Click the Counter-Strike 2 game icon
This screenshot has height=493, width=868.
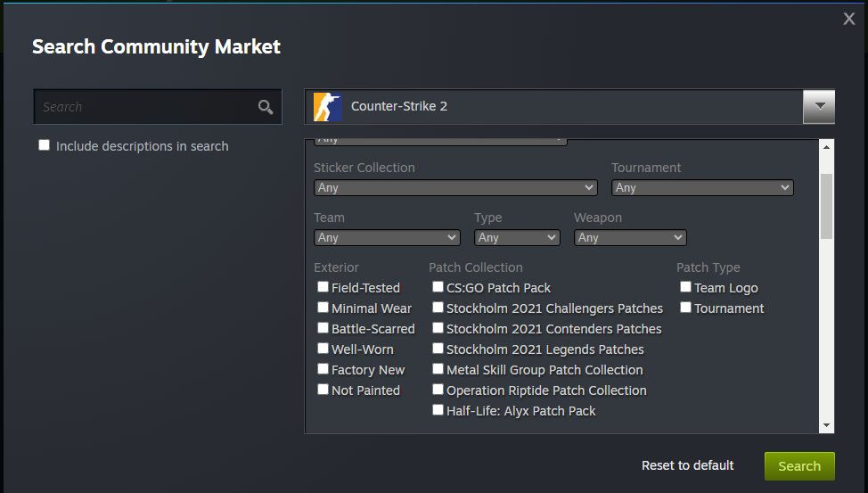[327, 107]
